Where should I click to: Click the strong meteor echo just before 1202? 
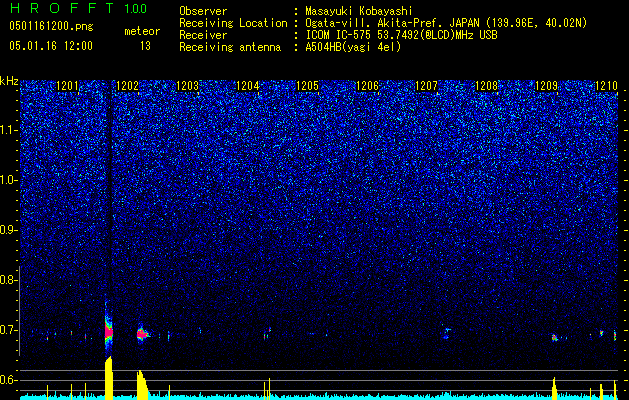tap(109, 332)
